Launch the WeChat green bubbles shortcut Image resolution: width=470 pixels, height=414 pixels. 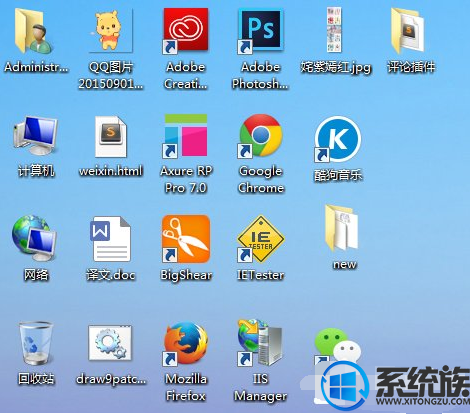pos(337,347)
